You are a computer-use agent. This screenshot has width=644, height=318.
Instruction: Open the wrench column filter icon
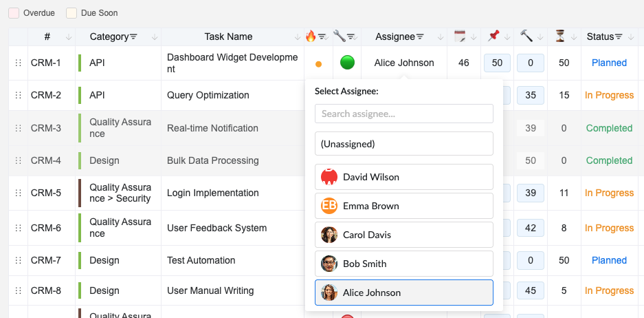pyautogui.click(x=351, y=37)
